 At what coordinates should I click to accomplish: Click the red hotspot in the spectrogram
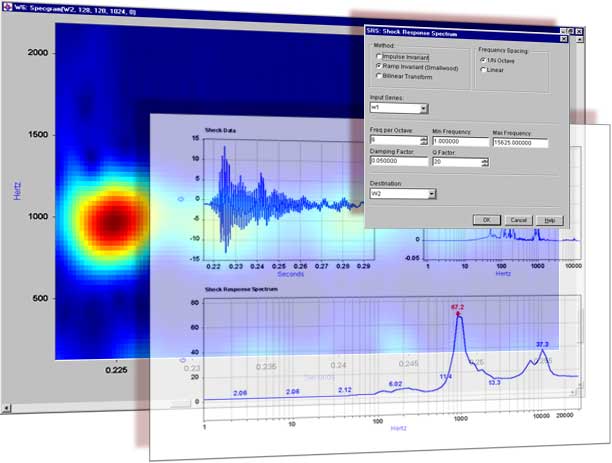(x=114, y=222)
